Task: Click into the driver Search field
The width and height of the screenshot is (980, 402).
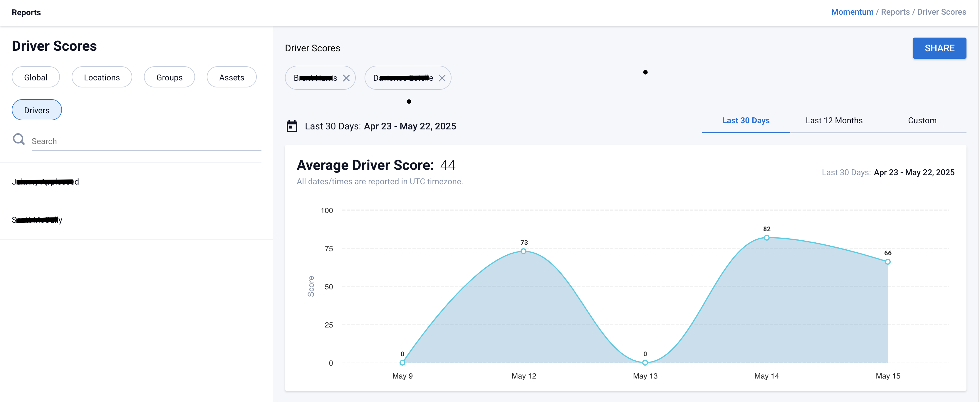Action: pyautogui.click(x=146, y=141)
